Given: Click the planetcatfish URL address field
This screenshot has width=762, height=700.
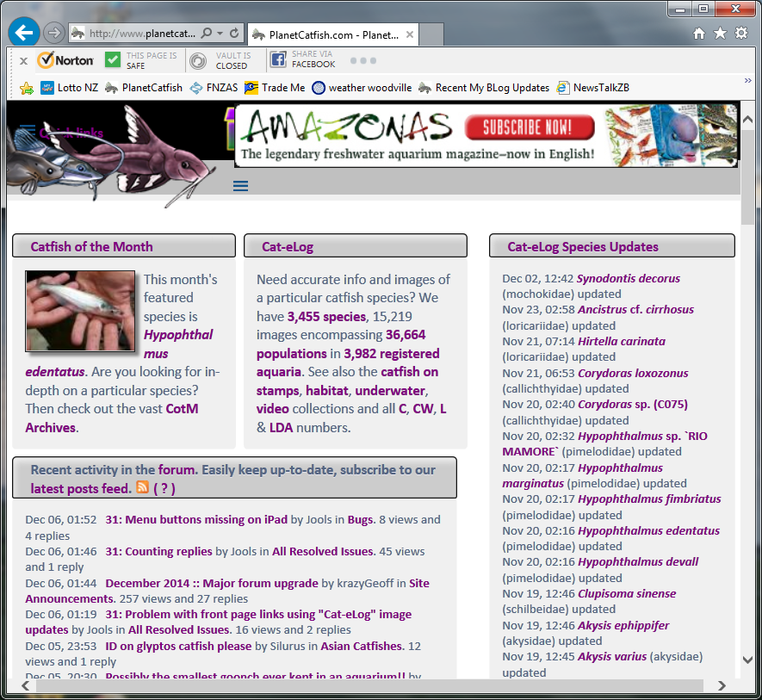Looking at the screenshot, I should tap(142, 33).
